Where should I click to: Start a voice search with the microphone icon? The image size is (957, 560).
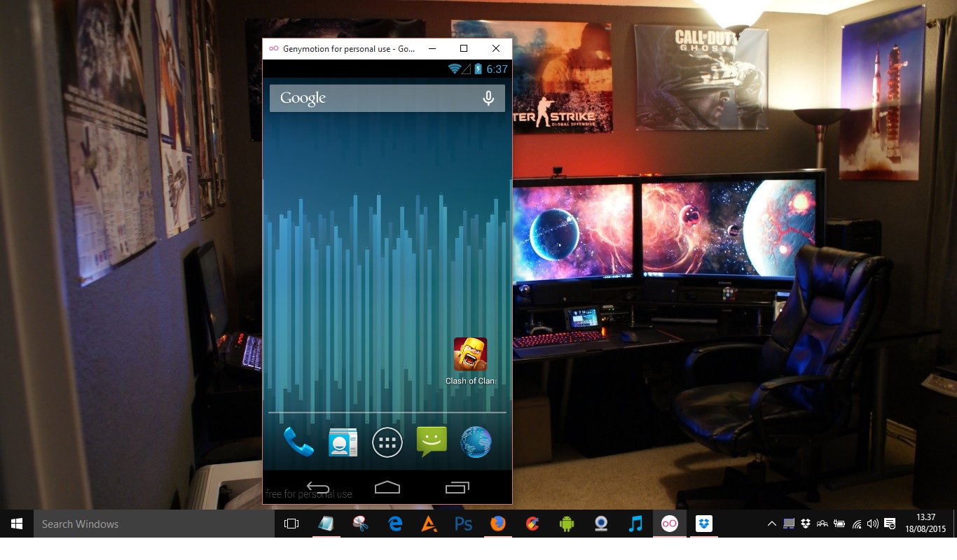(489, 98)
